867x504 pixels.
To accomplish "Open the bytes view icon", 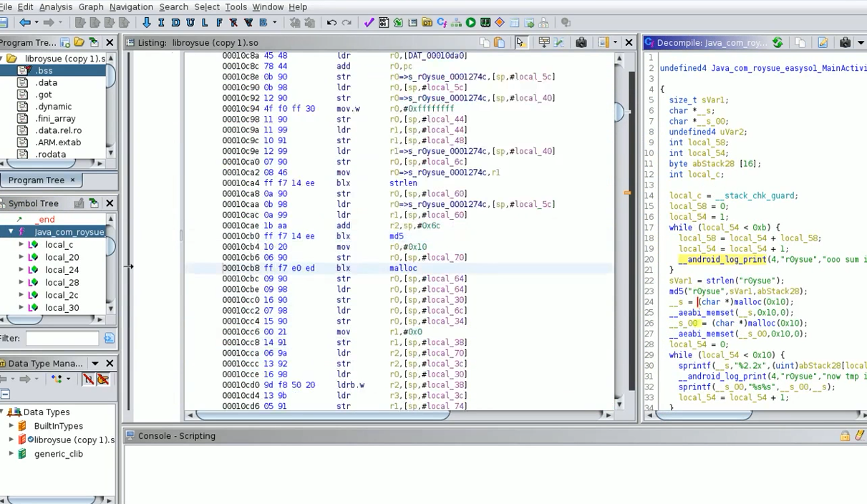I will (384, 23).
